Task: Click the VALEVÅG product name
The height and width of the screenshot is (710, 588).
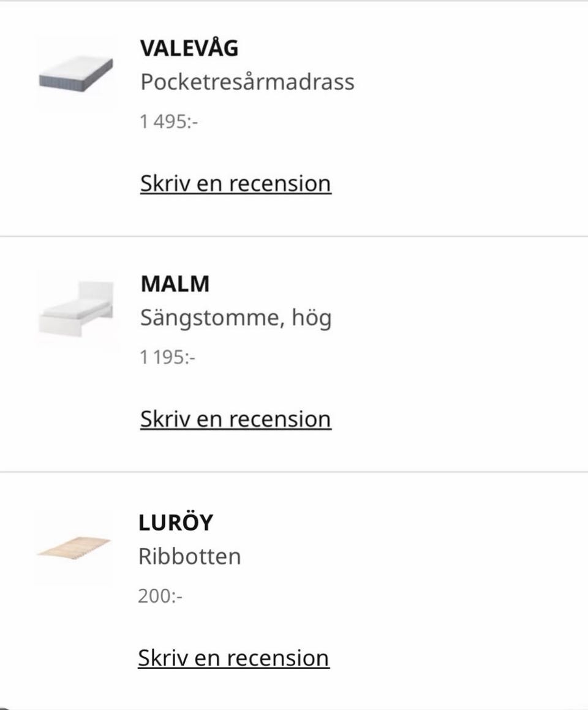Action: point(189,48)
